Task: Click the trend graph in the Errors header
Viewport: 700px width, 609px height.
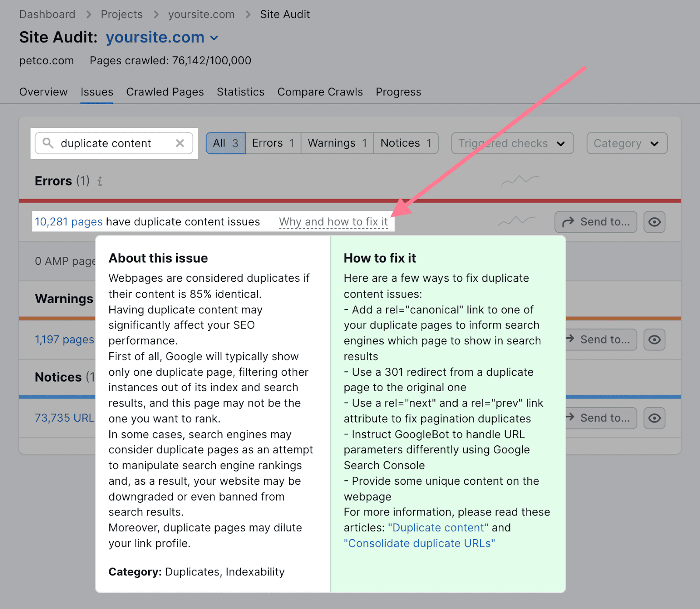Action: point(520,180)
